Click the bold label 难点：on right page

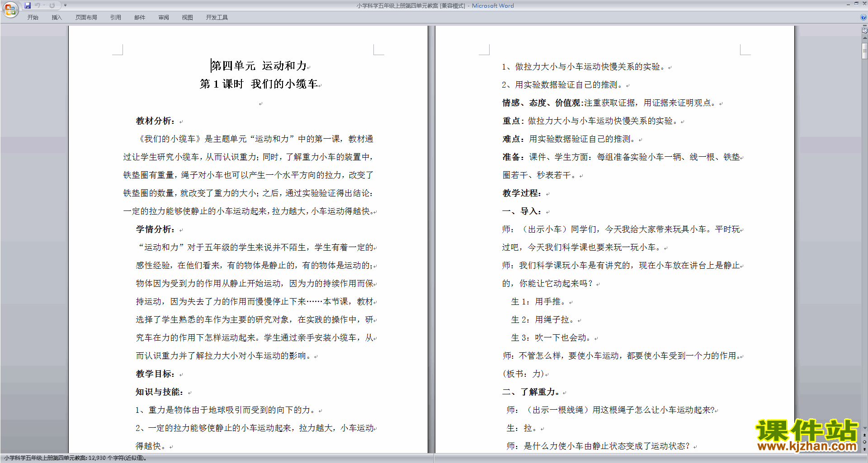pos(514,139)
